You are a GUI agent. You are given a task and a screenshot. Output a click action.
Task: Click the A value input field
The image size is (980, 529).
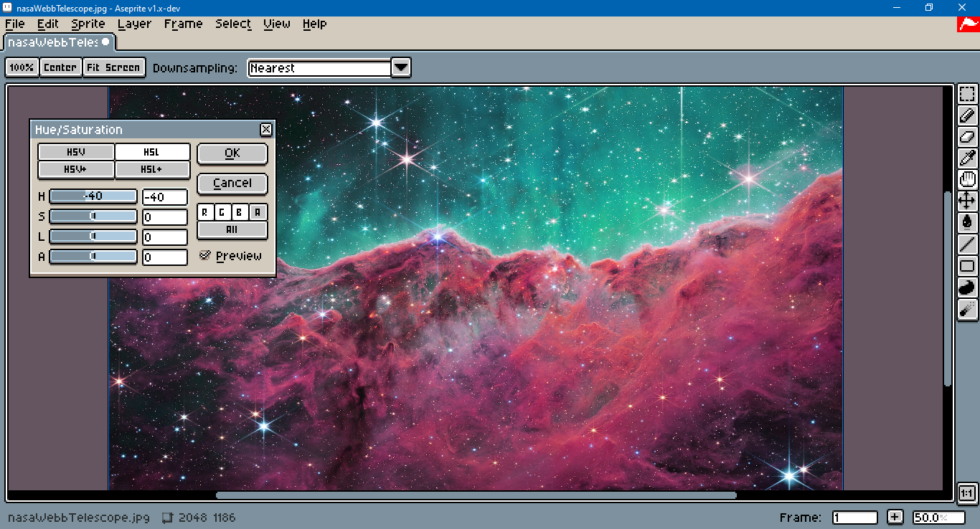(165, 257)
